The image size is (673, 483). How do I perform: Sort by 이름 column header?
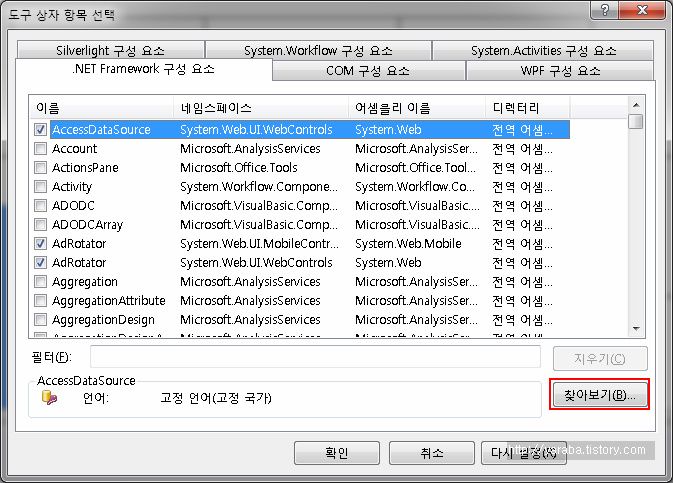point(102,108)
